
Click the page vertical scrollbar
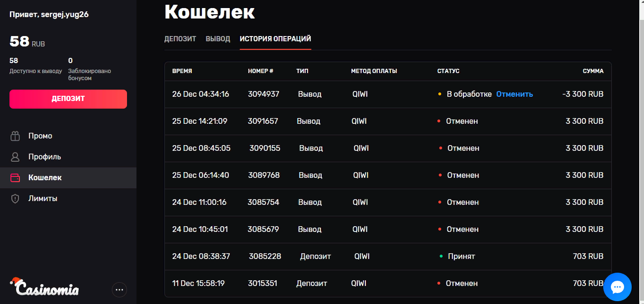641,142
